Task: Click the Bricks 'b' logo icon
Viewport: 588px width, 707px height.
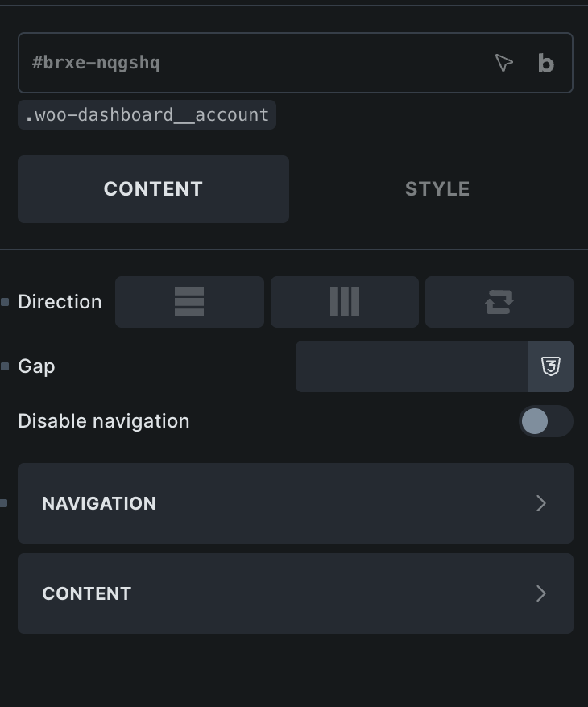Action: [x=546, y=63]
